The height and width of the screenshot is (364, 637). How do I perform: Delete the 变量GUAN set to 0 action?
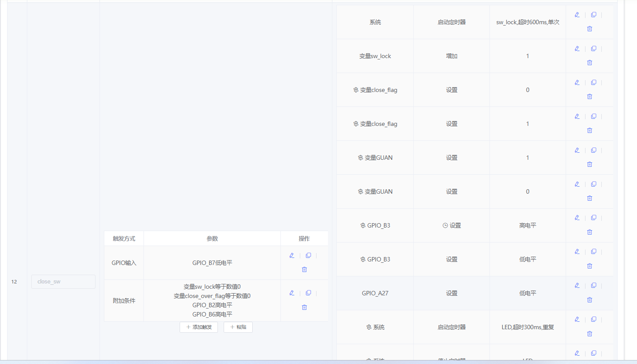(589, 198)
